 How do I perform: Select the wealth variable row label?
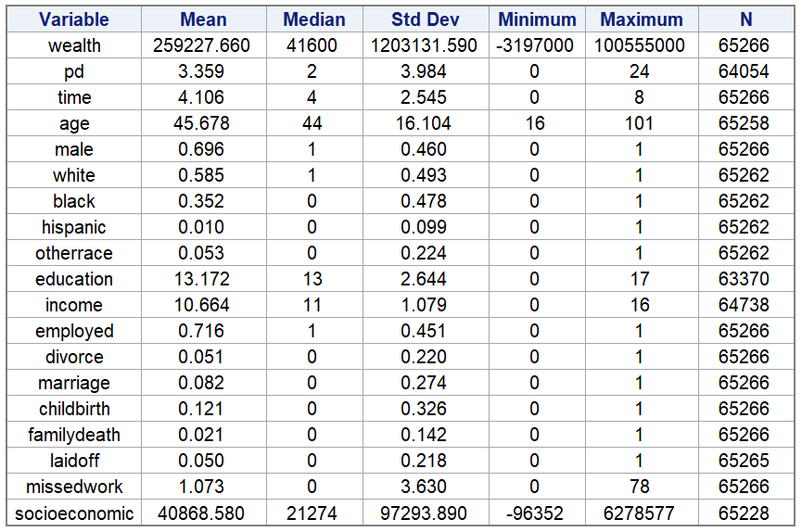74,45
